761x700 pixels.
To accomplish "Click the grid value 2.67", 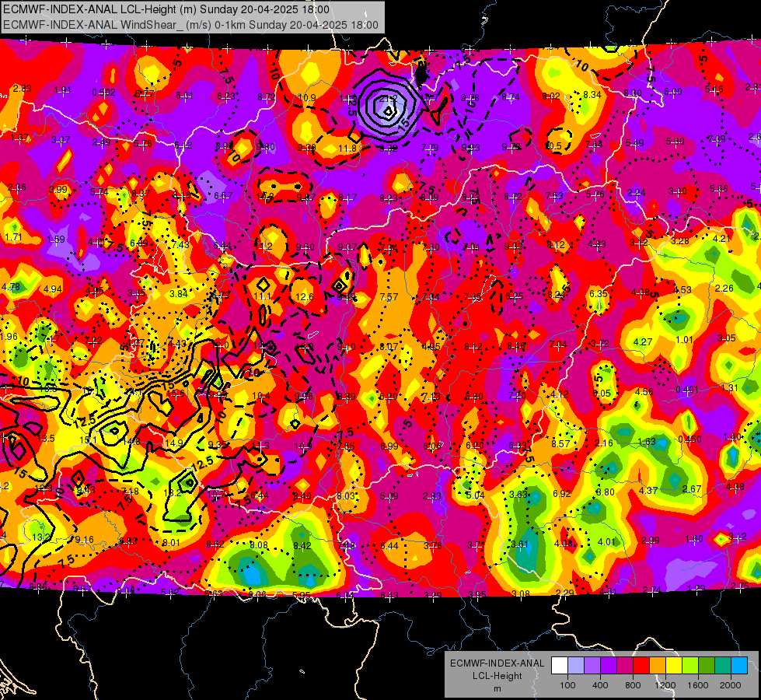I will (692, 488).
